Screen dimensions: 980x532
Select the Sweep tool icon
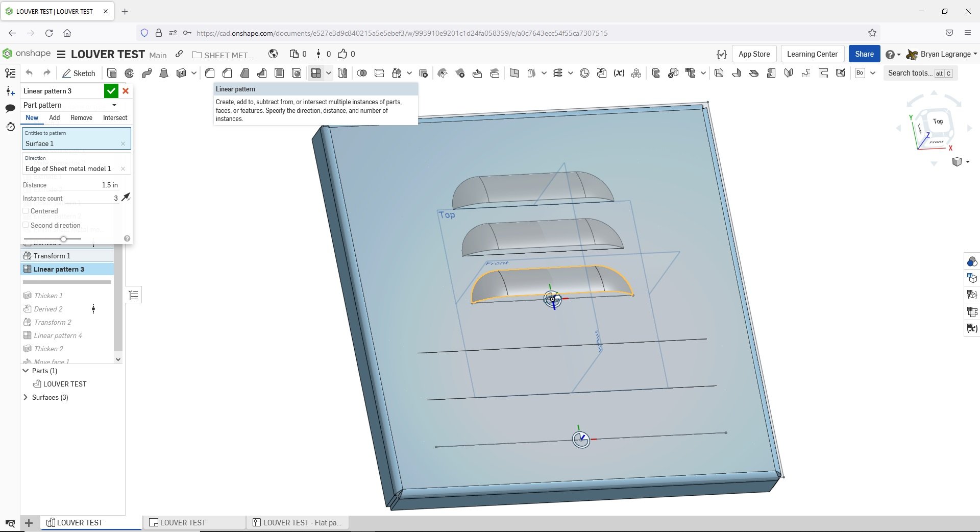(x=146, y=73)
